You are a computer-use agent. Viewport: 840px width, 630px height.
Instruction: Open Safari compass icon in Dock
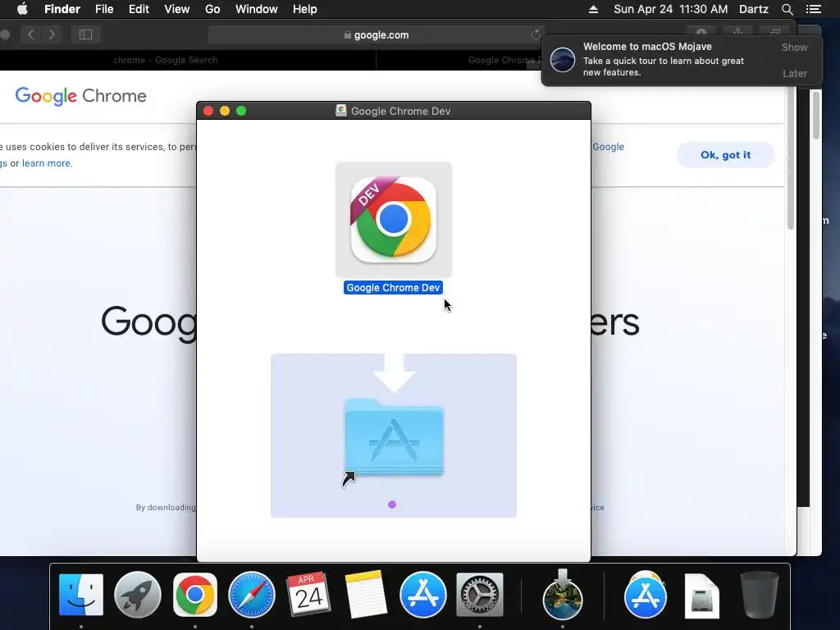point(252,595)
